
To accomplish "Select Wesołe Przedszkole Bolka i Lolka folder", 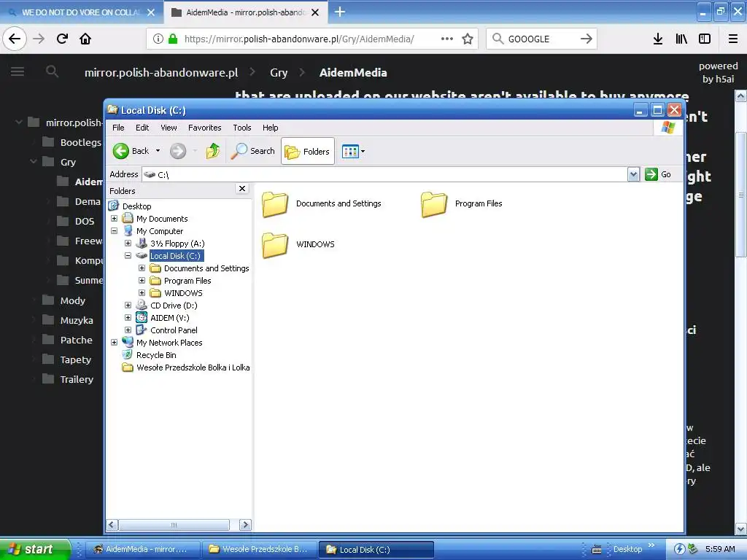I will [193, 367].
